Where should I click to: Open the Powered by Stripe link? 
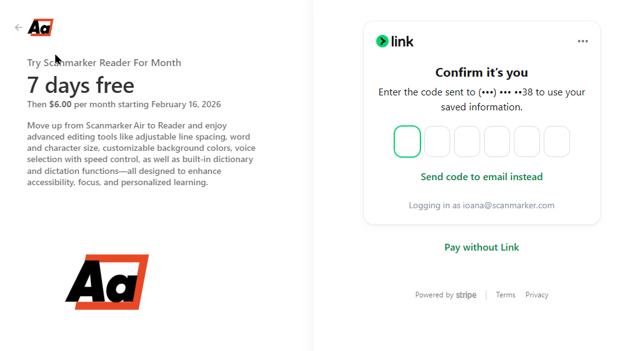[x=446, y=296]
